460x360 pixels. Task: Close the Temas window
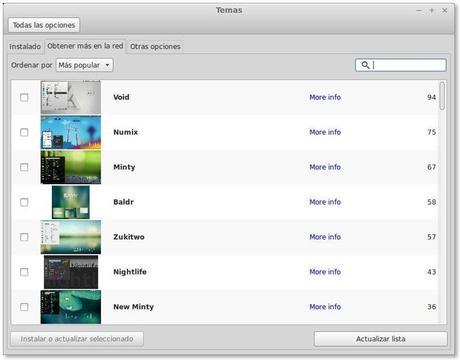tap(445, 11)
